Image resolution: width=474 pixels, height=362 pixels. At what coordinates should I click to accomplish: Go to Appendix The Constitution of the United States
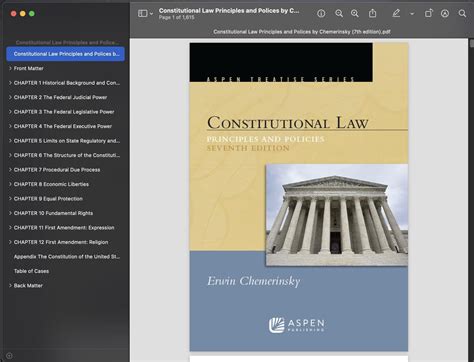point(67,257)
